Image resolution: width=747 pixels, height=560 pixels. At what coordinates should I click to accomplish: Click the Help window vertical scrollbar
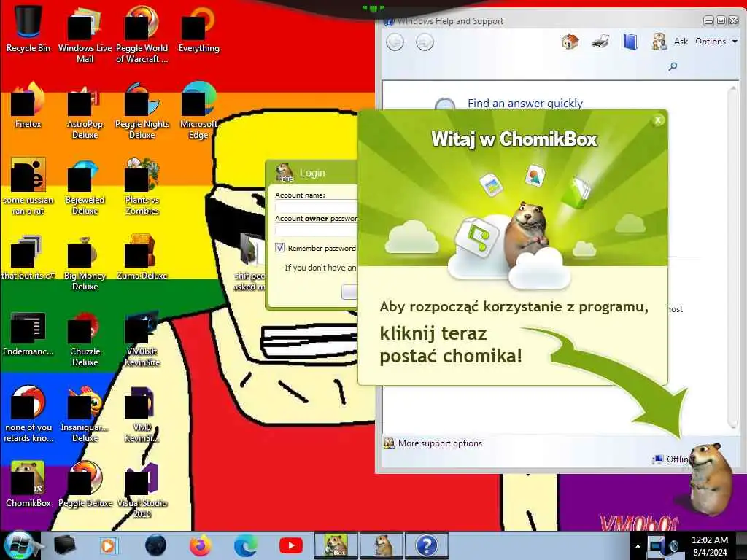pos(732,257)
